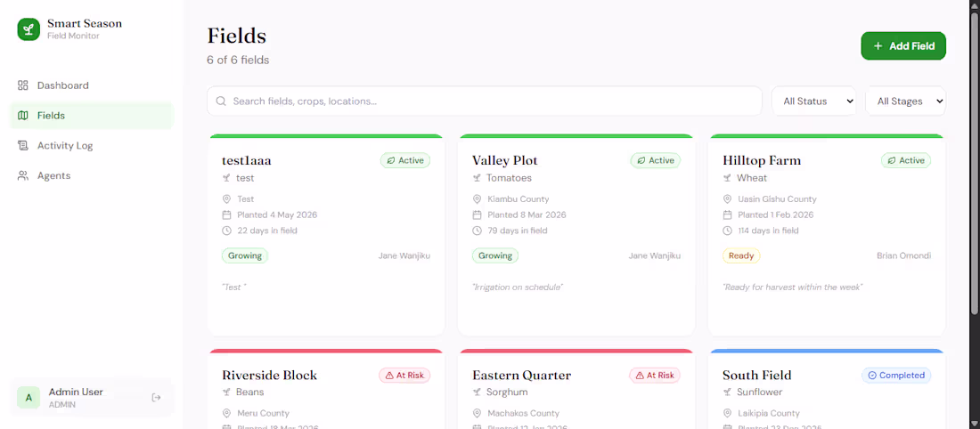Click the Dashboard grid icon in sidebar
980x429 pixels.
point(23,85)
